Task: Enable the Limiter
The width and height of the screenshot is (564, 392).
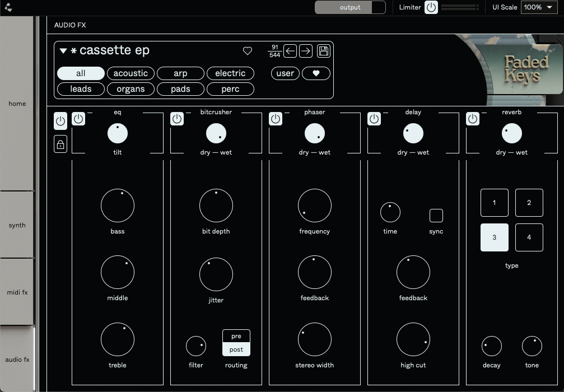Action: 431,7
